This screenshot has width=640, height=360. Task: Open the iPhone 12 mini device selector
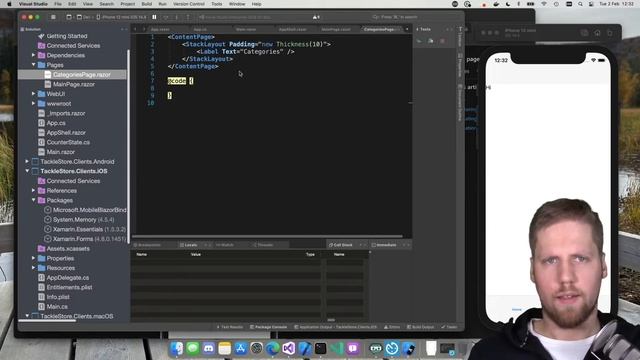(x=122, y=17)
